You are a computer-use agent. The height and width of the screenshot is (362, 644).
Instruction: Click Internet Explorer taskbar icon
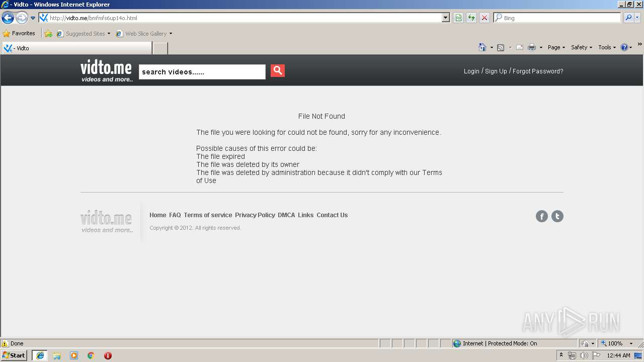point(40,355)
